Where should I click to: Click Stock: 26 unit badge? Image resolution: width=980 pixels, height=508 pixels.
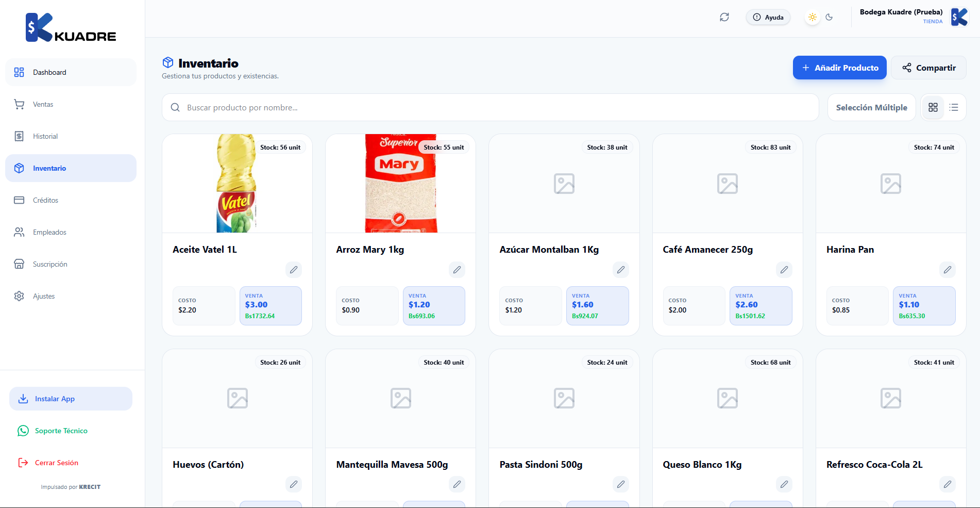point(280,363)
